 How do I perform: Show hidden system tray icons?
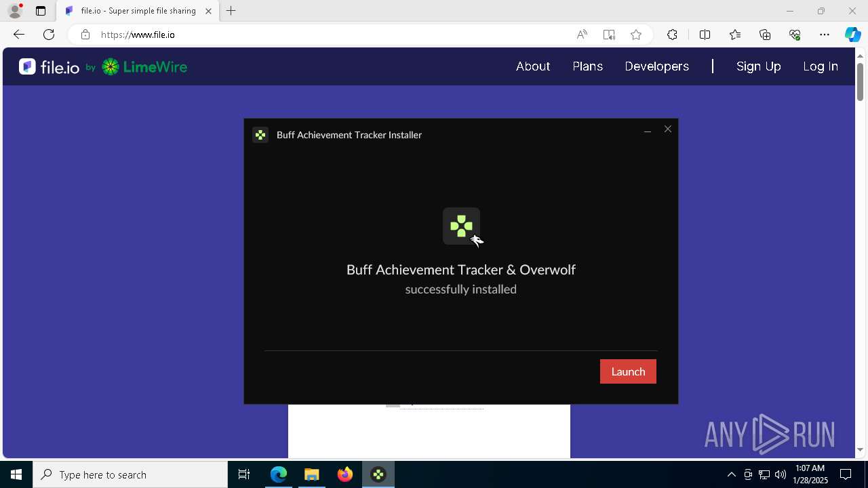tap(731, 474)
